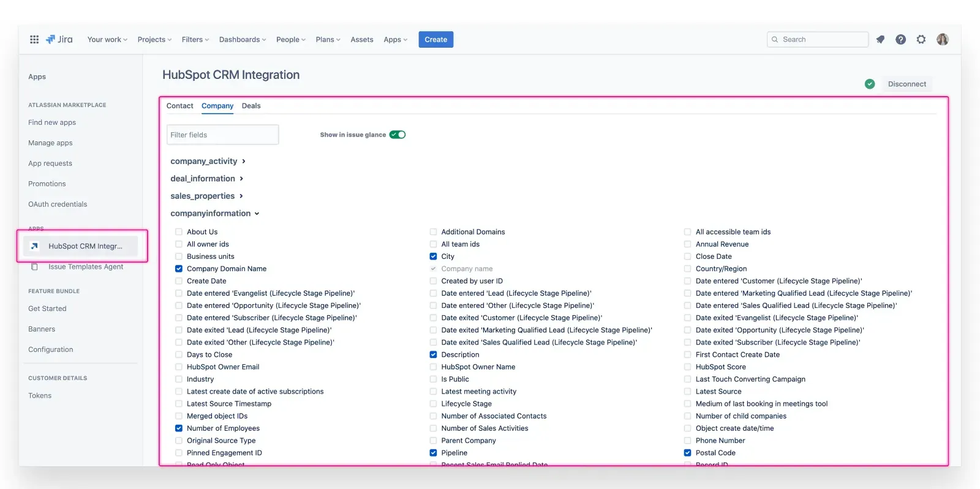
Task: Click the Disconnect button
Action: [907, 84]
